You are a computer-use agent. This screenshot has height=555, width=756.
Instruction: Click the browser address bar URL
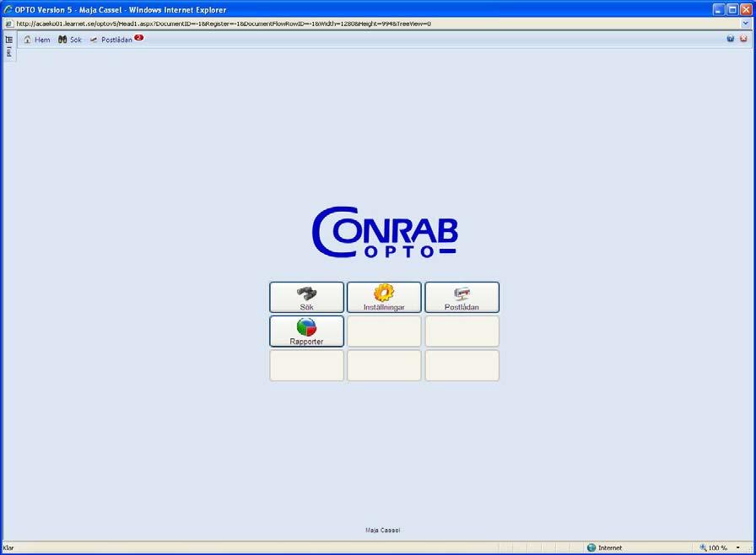[224, 24]
